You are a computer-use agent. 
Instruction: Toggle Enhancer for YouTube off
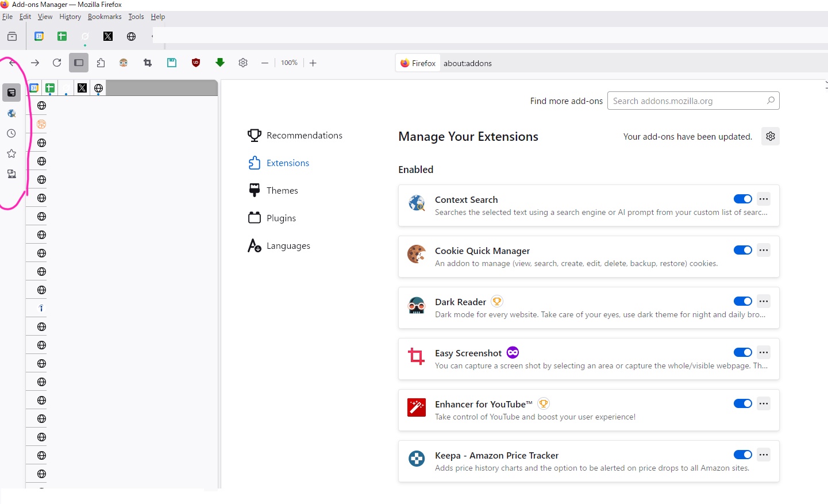[x=742, y=403]
